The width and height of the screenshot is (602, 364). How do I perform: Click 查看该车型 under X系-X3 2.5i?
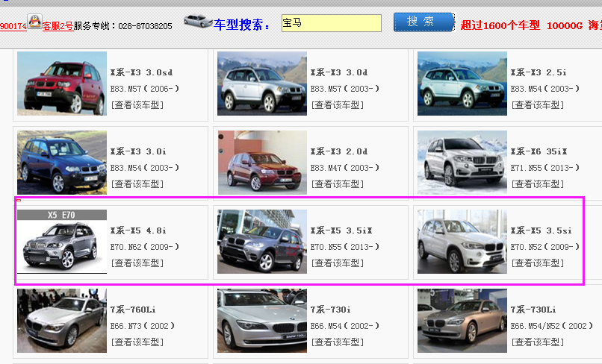click(538, 105)
